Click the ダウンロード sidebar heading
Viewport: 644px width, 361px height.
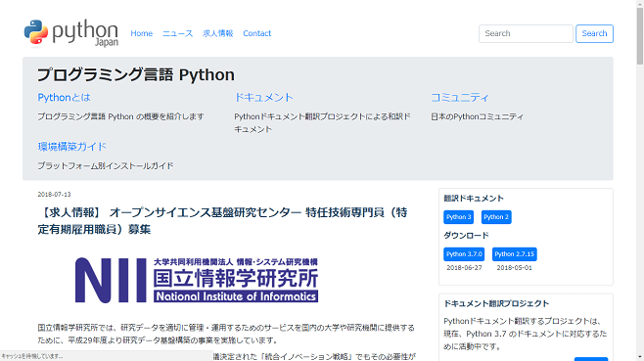466,236
